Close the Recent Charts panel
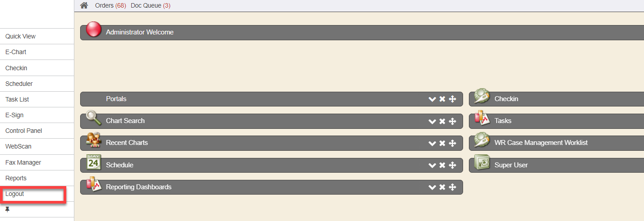Screen dimensions: 644x221 [x=442, y=143]
